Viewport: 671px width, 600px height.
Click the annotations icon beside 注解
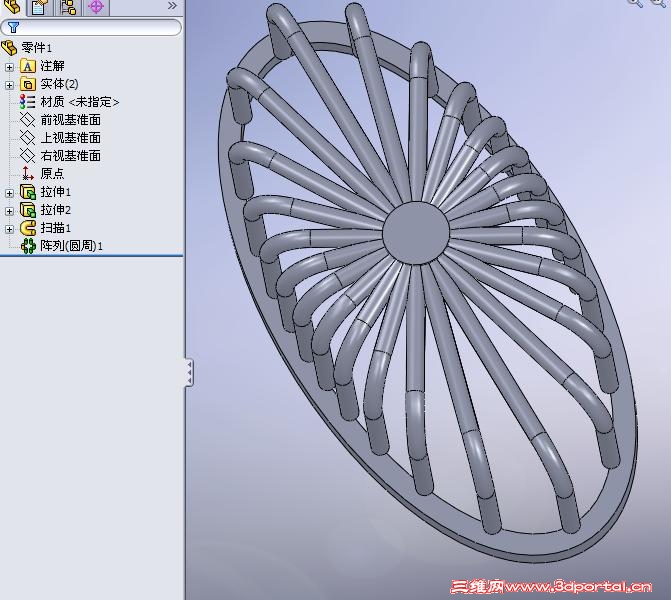[27, 66]
